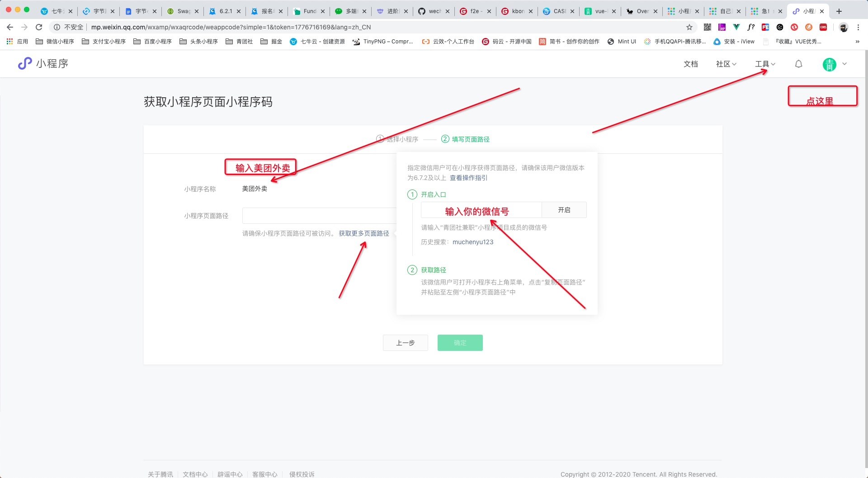Open the 应用 apps shortcut
The height and width of the screenshot is (478, 868).
17,42
